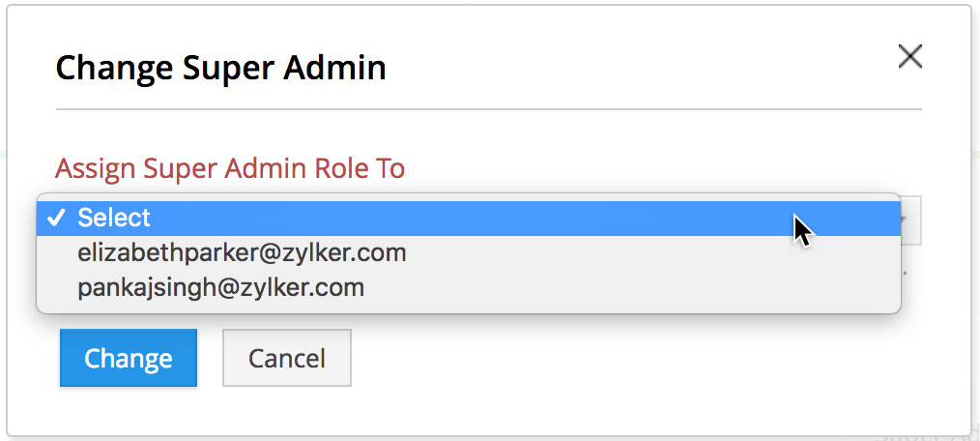Click the second email entry in the dropdown
980x441 pixels.
click(x=469, y=288)
